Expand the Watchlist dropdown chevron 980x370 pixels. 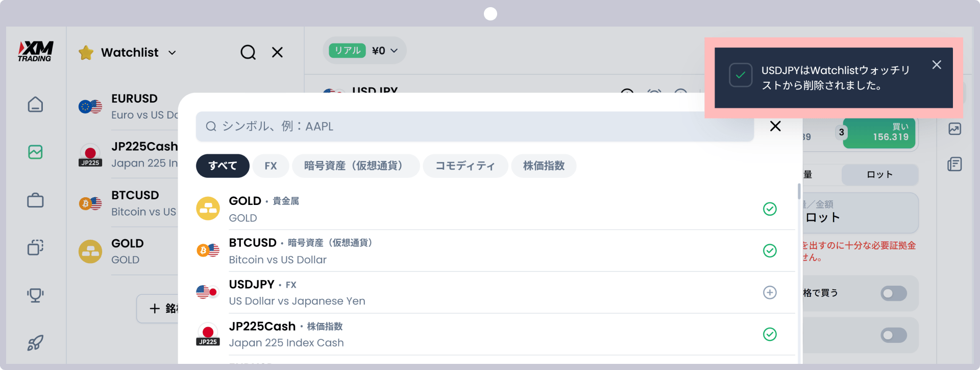click(173, 53)
